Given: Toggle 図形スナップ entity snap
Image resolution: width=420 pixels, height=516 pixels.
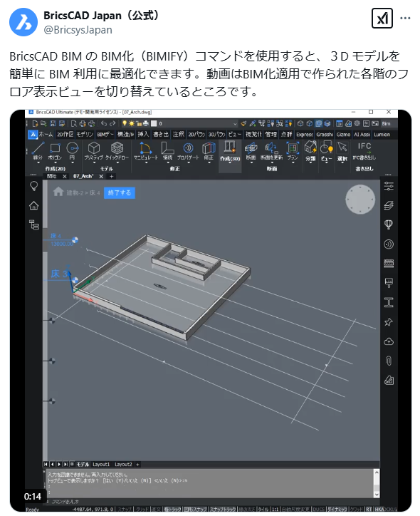Looking at the screenshot, I should point(195,509).
